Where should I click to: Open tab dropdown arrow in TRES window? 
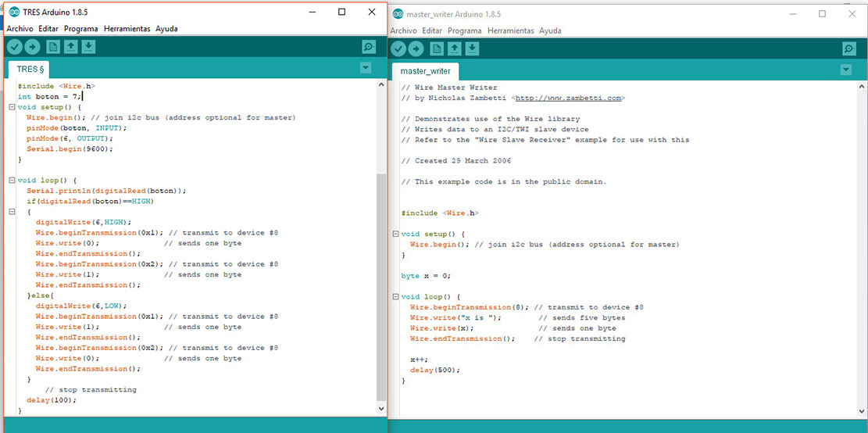click(x=366, y=68)
